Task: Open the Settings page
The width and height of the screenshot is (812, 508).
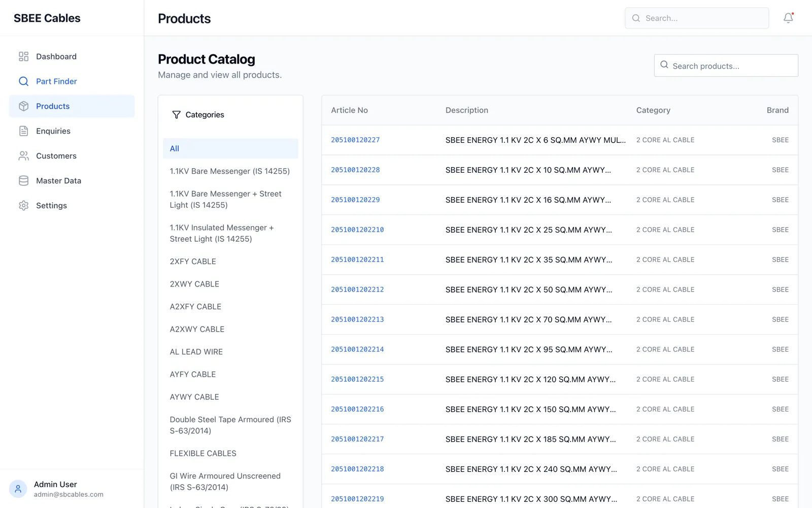Action: (x=72, y=206)
